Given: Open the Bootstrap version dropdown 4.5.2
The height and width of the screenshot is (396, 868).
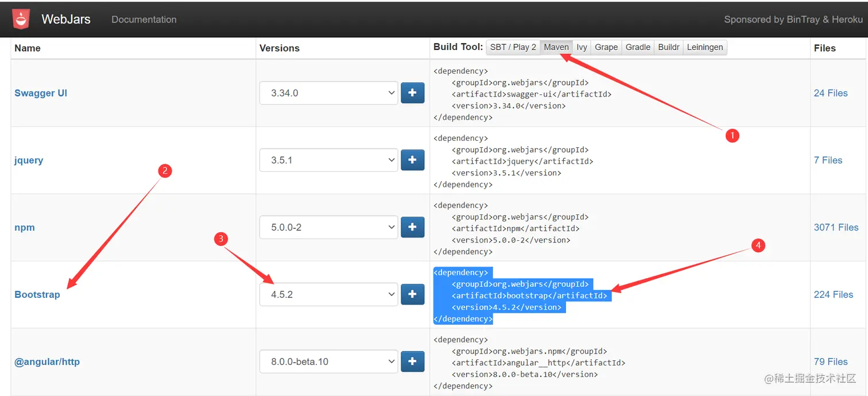Looking at the screenshot, I should pos(328,294).
